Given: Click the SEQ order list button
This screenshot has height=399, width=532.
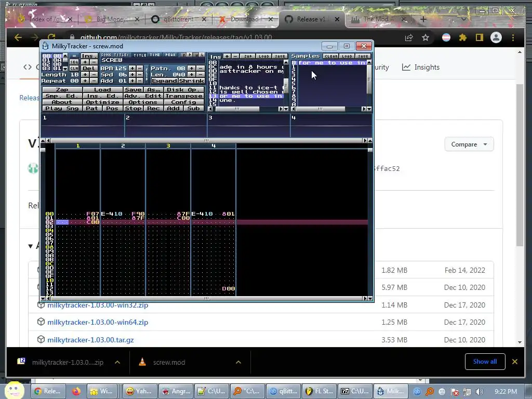Looking at the screenshot, I should coord(74,62).
